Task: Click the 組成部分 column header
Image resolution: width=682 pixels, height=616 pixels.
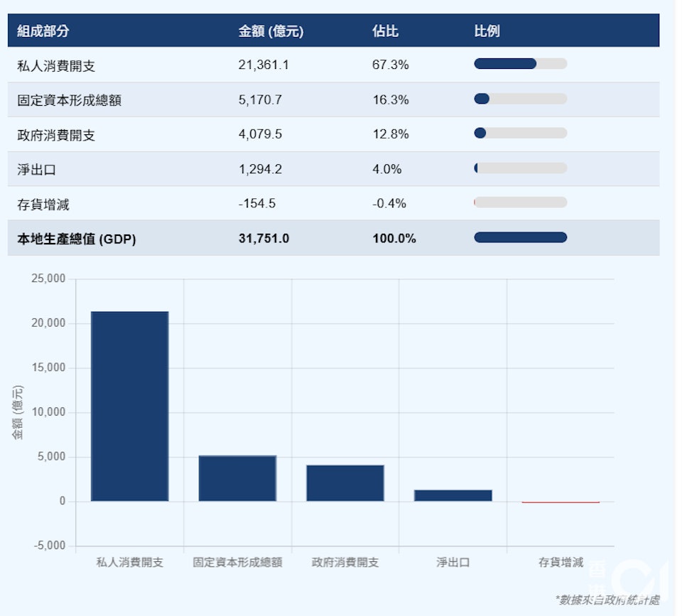Action: [43, 31]
